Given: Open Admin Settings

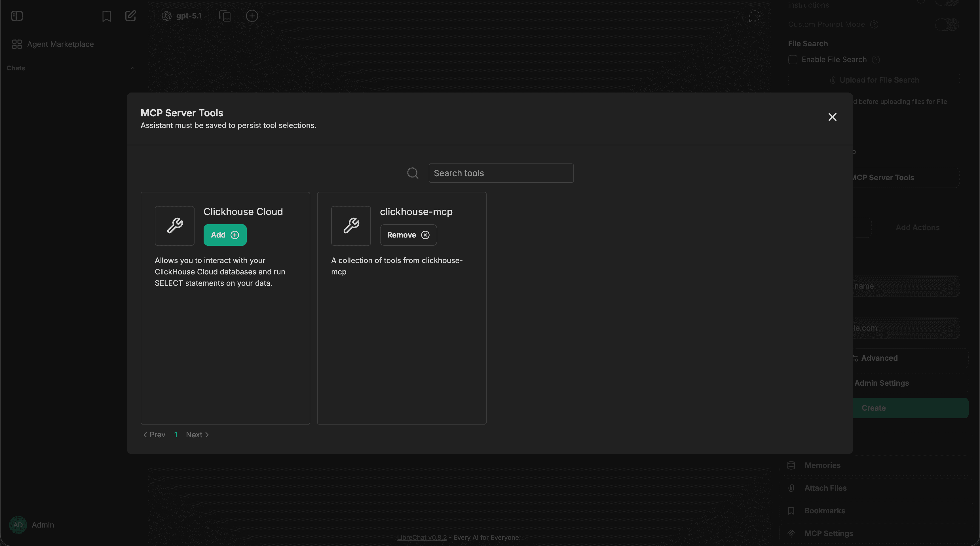Looking at the screenshot, I should [882, 383].
